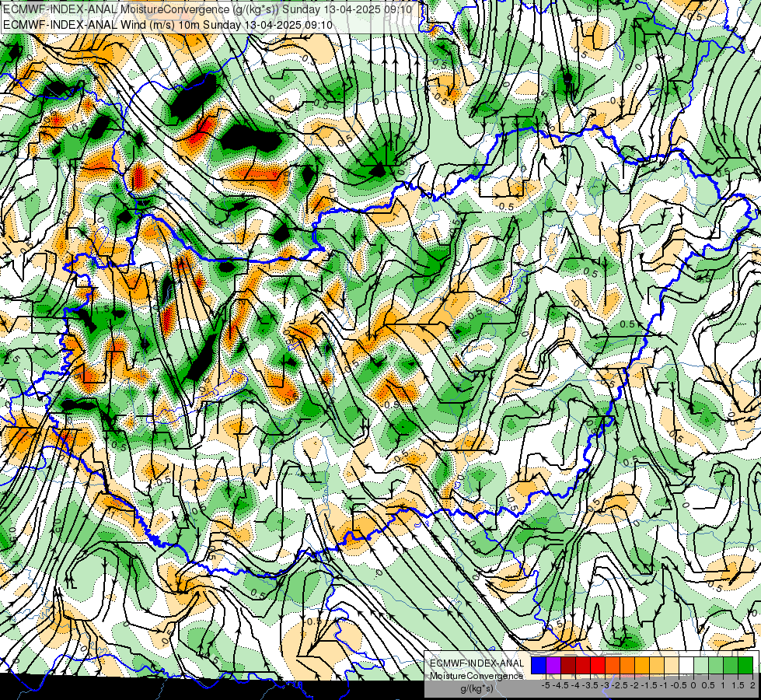Image resolution: width=761 pixels, height=700 pixels.
Task: Click the legend text 'ECMWF-INDEX-ANAL'
Action: pos(477,663)
